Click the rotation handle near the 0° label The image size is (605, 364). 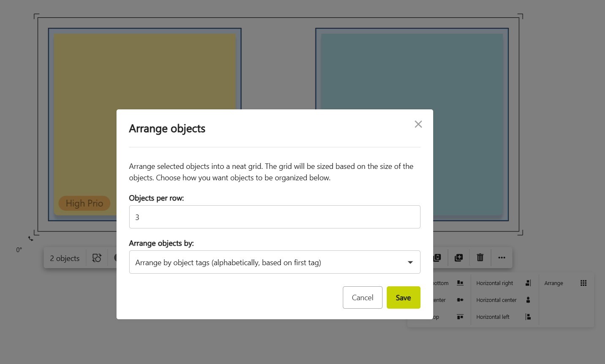[31, 238]
